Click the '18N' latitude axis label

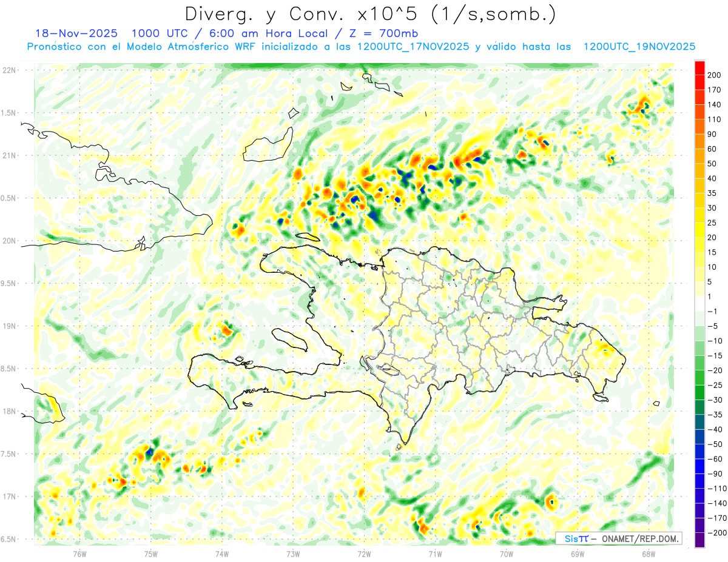click(x=8, y=411)
